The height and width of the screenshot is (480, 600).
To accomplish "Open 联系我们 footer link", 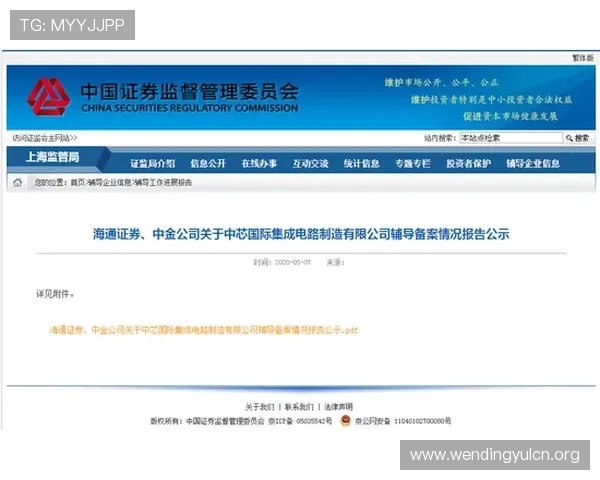I will click(x=299, y=407).
